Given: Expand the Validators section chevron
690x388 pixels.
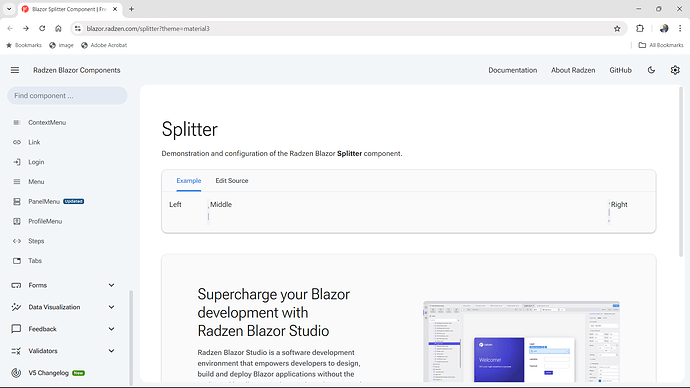Looking at the screenshot, I should [x=111, y=351].
